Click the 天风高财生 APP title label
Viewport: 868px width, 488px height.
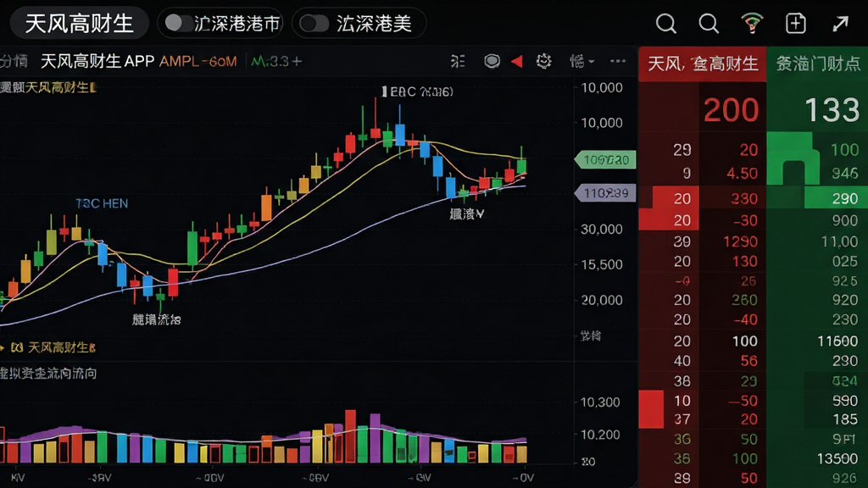point(97,61)
